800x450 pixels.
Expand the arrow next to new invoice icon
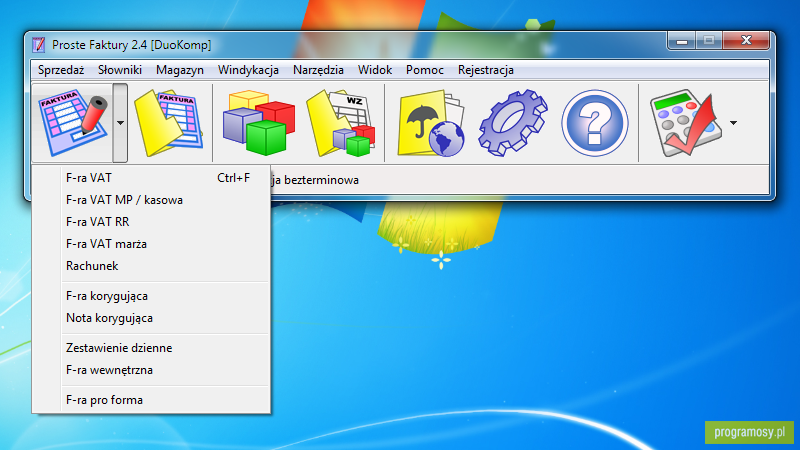tap(120, 123)
